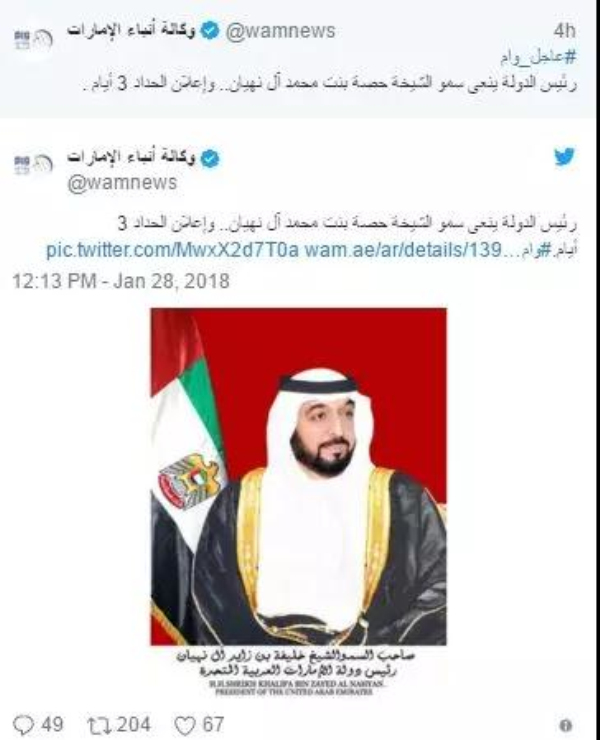Click the verified badge in the top tweet

pos(210,31)
